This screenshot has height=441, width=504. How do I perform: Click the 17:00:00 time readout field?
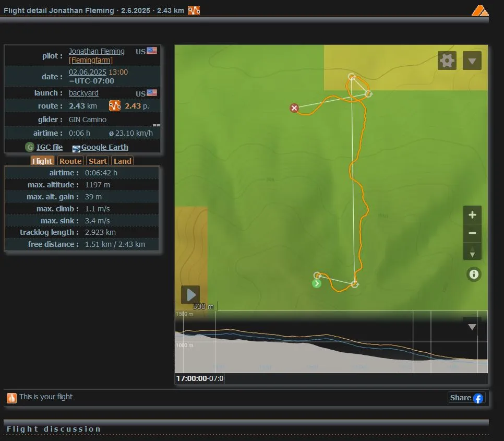[x=200, y=379]
